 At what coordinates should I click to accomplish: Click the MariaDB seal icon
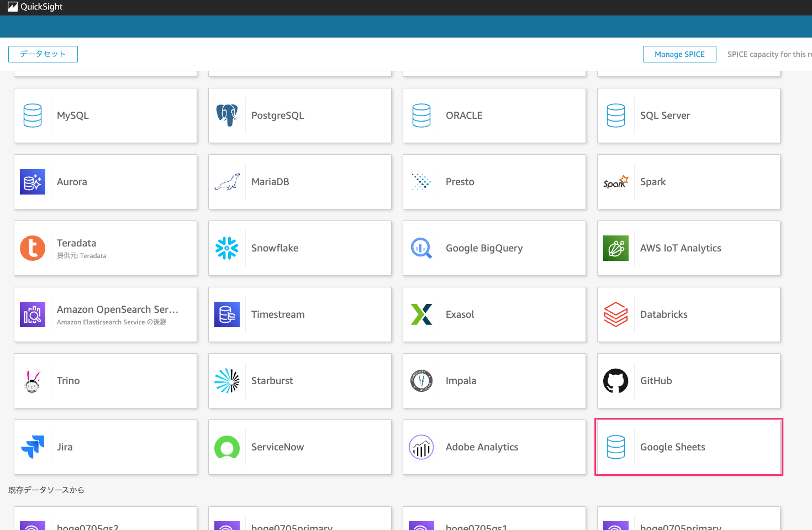point(227,182)
